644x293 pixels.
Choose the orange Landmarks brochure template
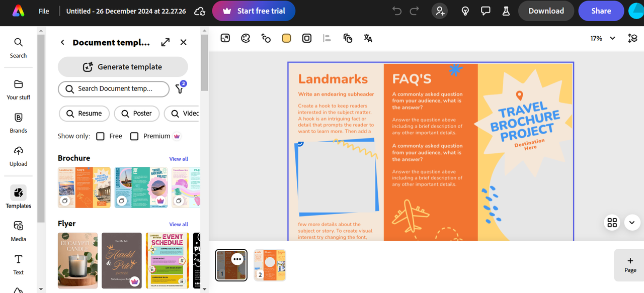[x=84, y=187]
